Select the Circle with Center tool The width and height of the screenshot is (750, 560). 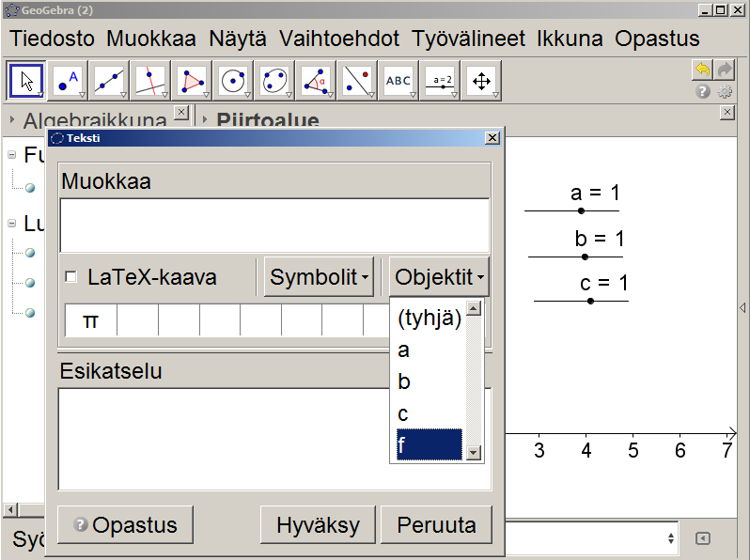(x=233, y=81)
